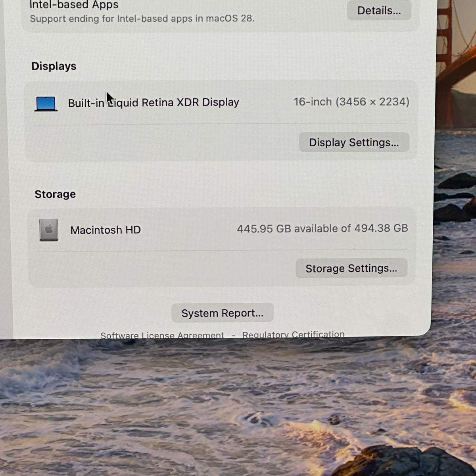Click the Macintosh HD drive icon
476x476 pixels.
pos(49,230)
